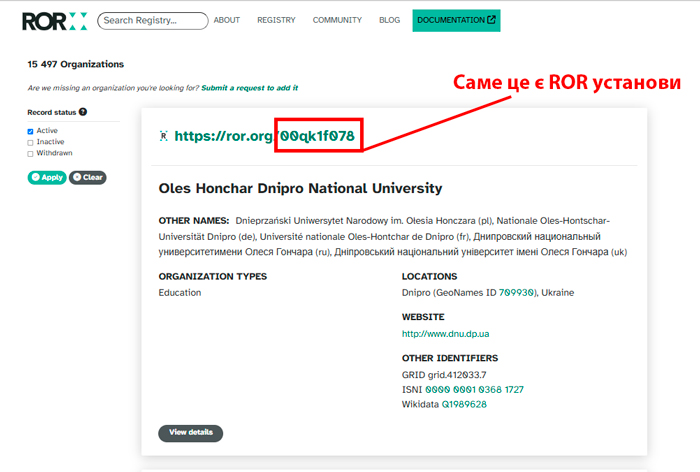Open ISNI 0000 0001 0368 1727 link
700x472 pixels.
(x=474, y=390)
